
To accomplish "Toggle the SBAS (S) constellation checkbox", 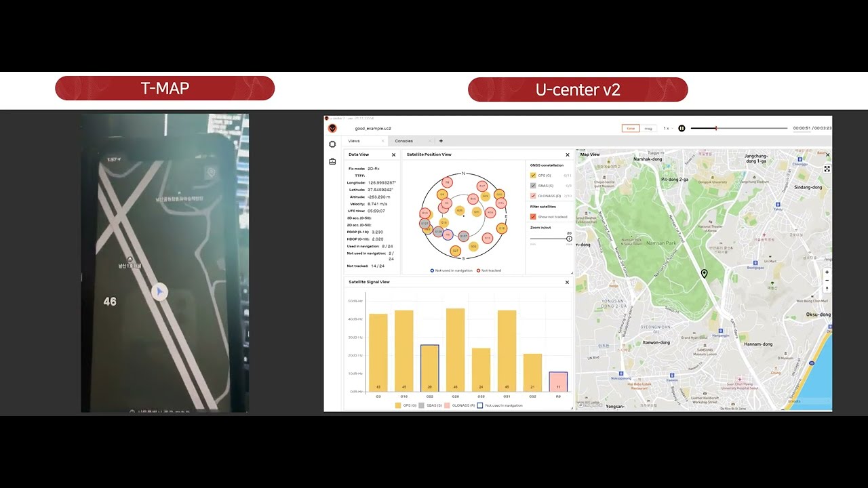I will tap(533, 186).
